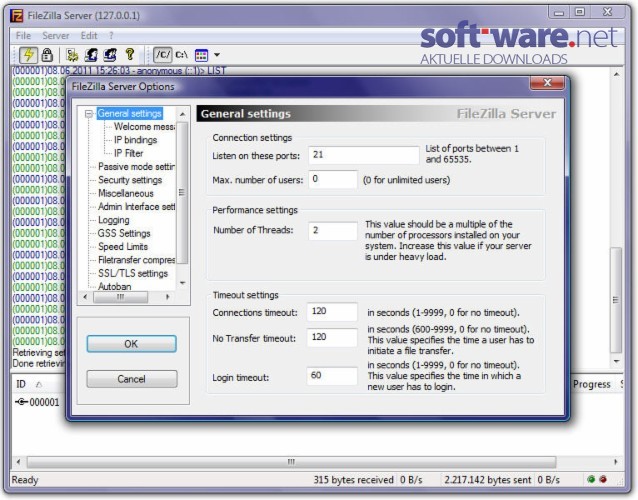
Task: Click the user list sorting grid icon
Action: [x=201, y=55]
